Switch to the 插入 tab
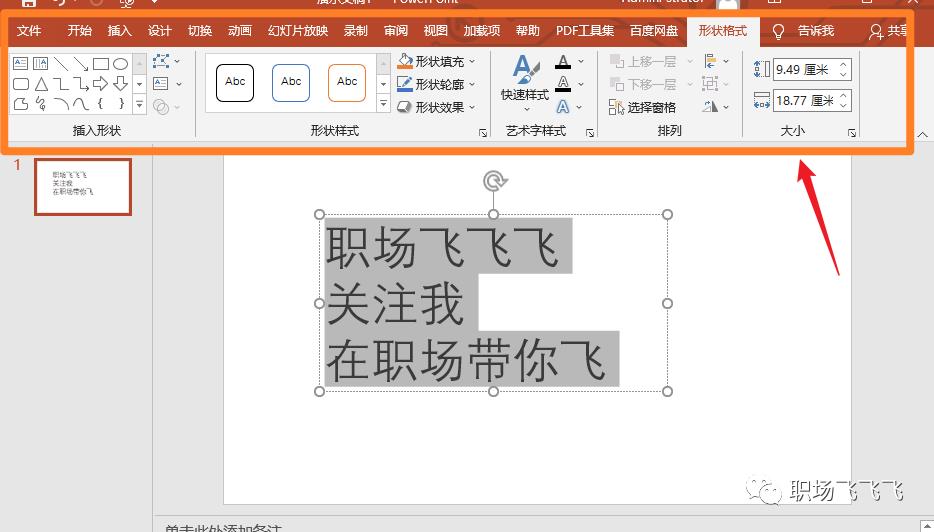The width and height of the screenshot is (934, 532). 120,31
